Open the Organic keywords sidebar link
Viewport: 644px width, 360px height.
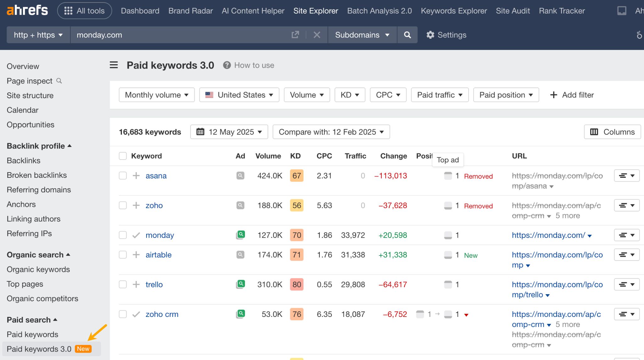[38, 269]
